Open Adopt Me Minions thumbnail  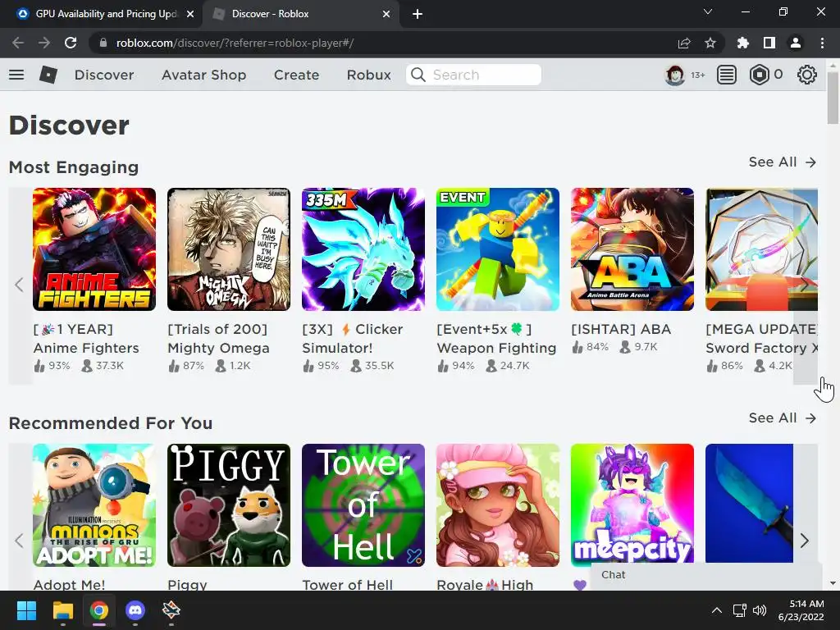(x=94, y=505)
